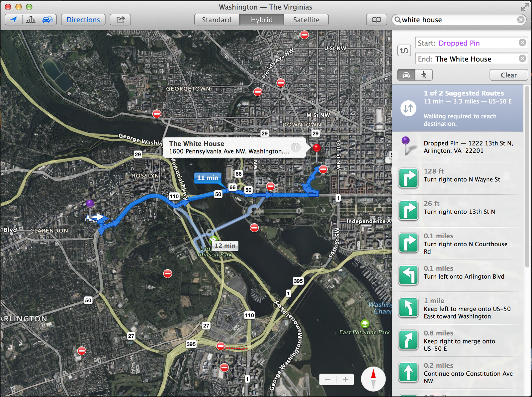Open the Bookmarks book icon

(376, 20)
